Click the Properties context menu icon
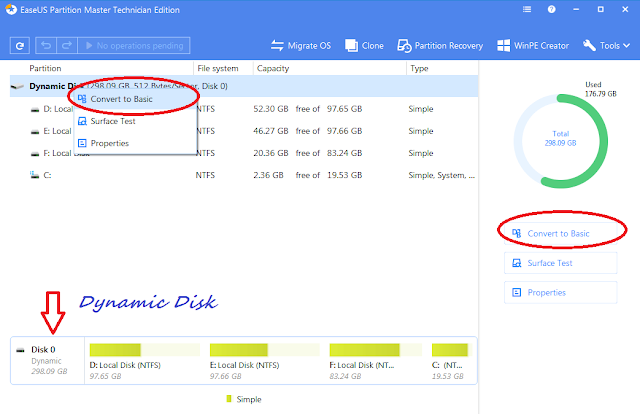This screenshot has height=414, width=640. click(82, 143)
